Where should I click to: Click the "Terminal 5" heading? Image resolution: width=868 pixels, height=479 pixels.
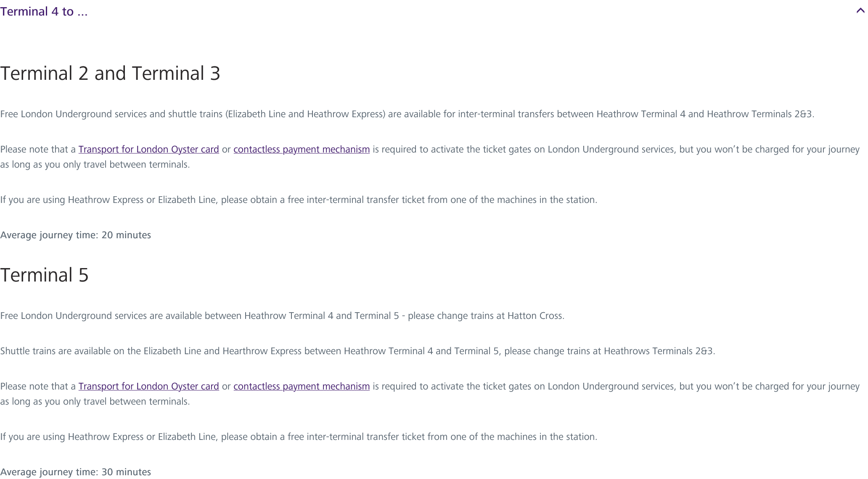[44, 275]
